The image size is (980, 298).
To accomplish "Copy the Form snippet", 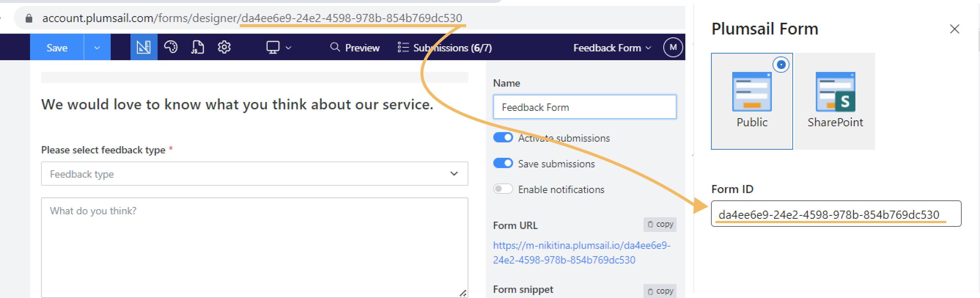I will 660,291.
